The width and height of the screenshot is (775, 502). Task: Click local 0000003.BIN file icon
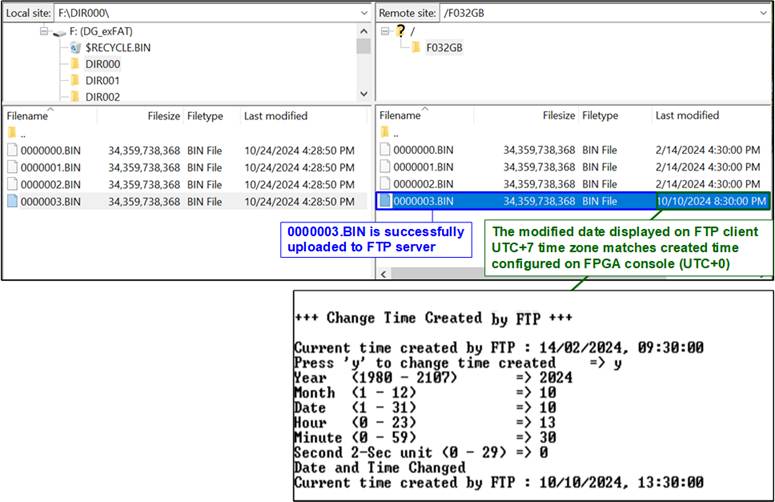(x=12, y=201)
